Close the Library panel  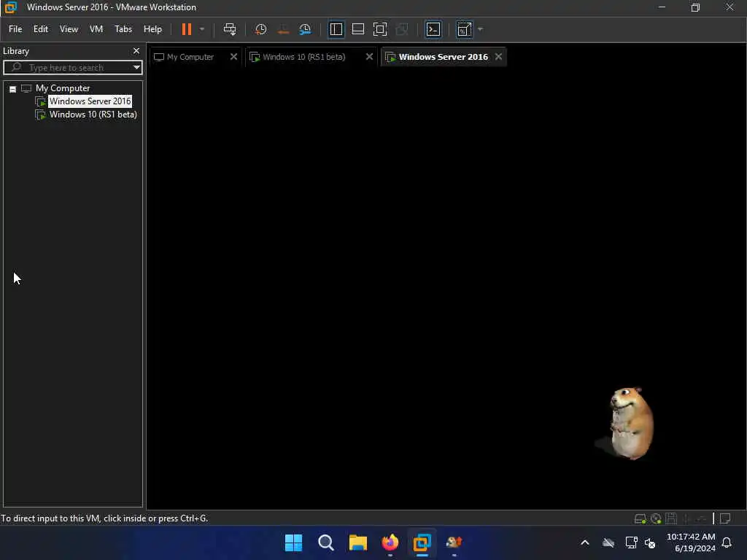click(x=136, y=50)
